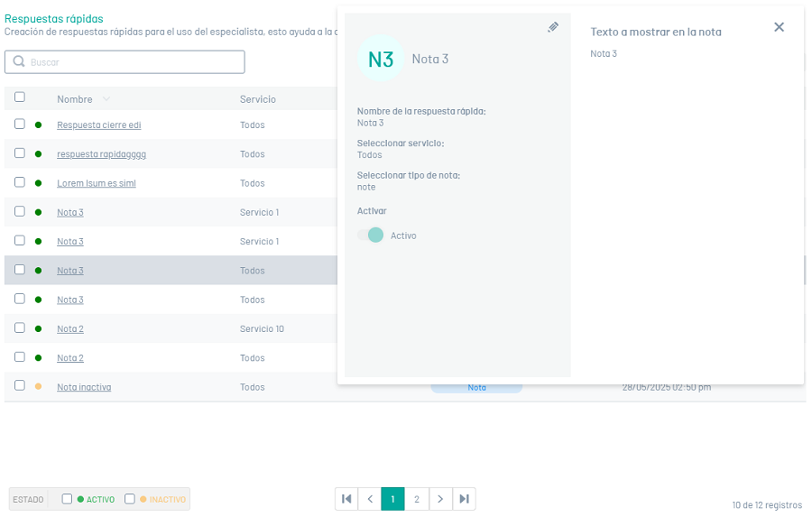Image resolution: width=812 pixels, height=517 pixels.
Task: Check the select-all checkbox in table header
Action: pos(20,97)
